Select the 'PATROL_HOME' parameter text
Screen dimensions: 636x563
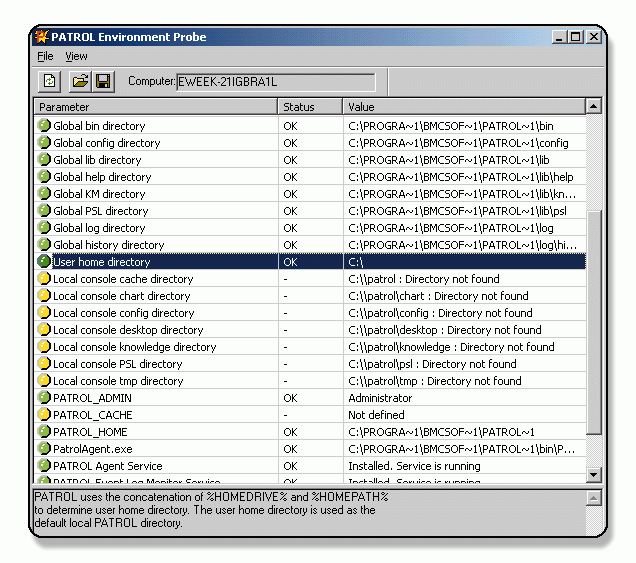(x=90, y=432)
